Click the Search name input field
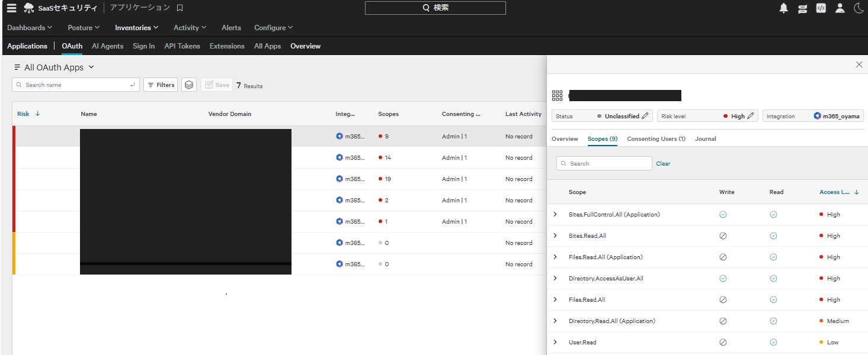 tap(76, 85)
